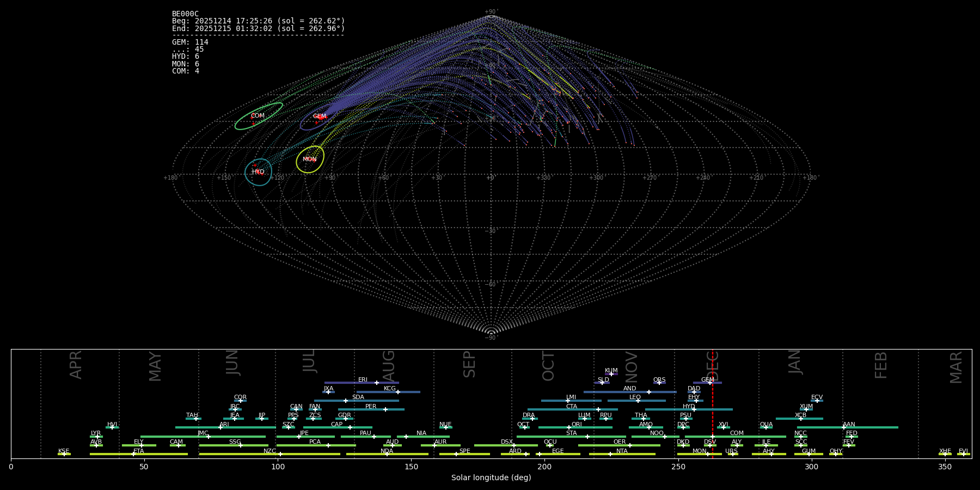Click the MON shower bar in timeline
This screenshot has width=980, height=490.
[x=700, y=454]
